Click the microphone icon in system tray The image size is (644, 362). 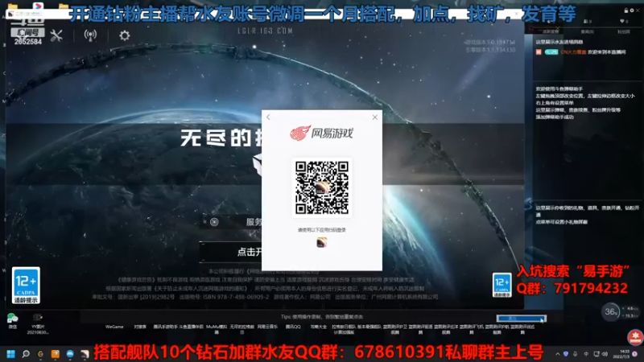pyautogui.click(x=576, y=354)
